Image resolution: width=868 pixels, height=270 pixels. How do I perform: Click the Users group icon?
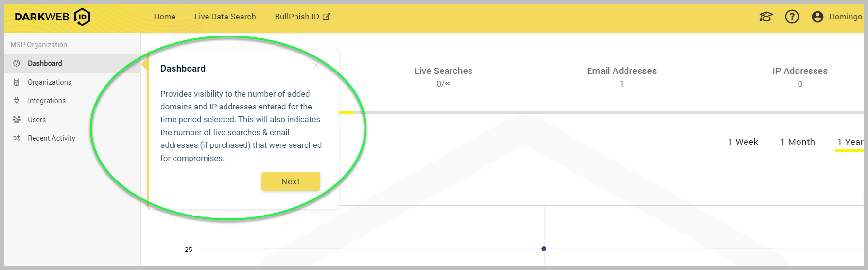(17, 120)
